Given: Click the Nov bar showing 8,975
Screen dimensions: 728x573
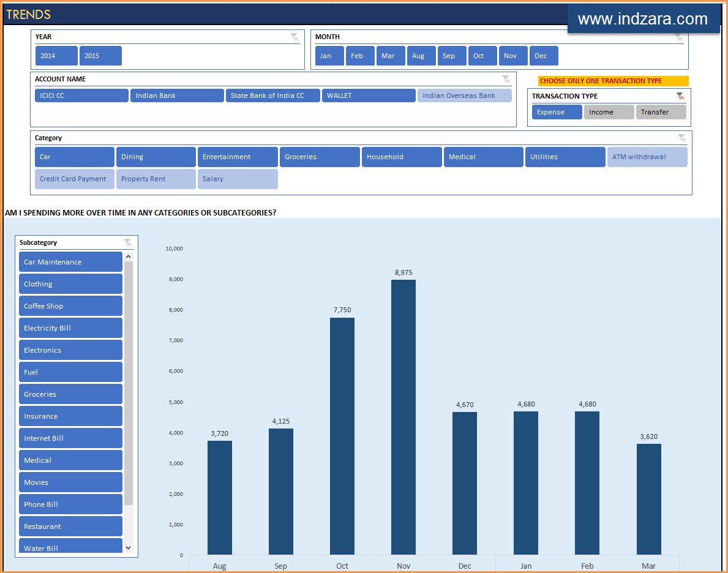Looking at the screenshot, I should [403, 416].
